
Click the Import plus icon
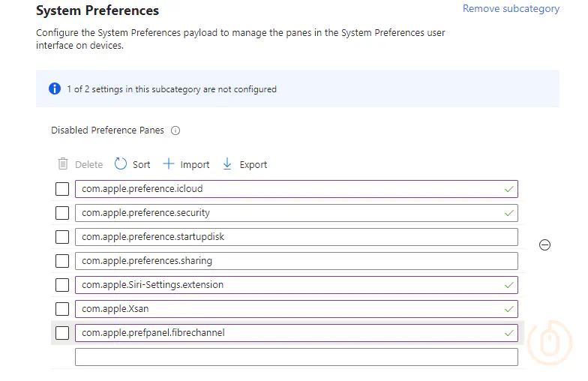tap(168, 163)
